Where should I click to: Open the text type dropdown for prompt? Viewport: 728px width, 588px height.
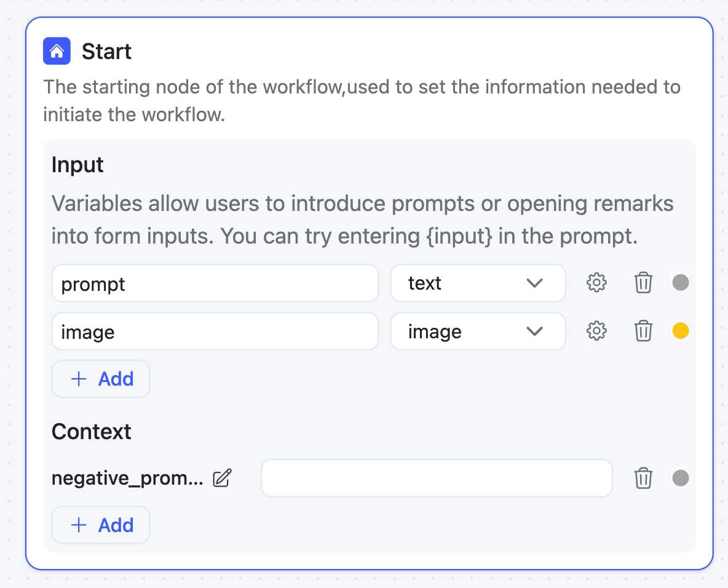[x=478, y=283]
